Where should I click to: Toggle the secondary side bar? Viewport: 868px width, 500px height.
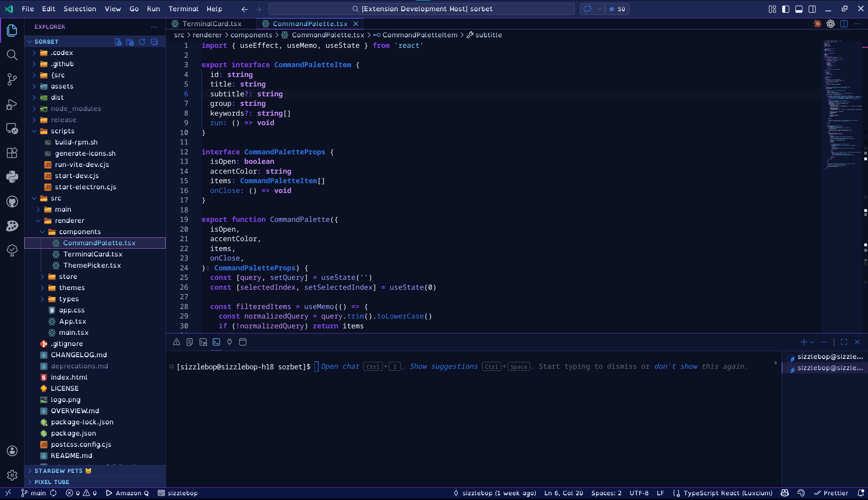click(812, 9)
